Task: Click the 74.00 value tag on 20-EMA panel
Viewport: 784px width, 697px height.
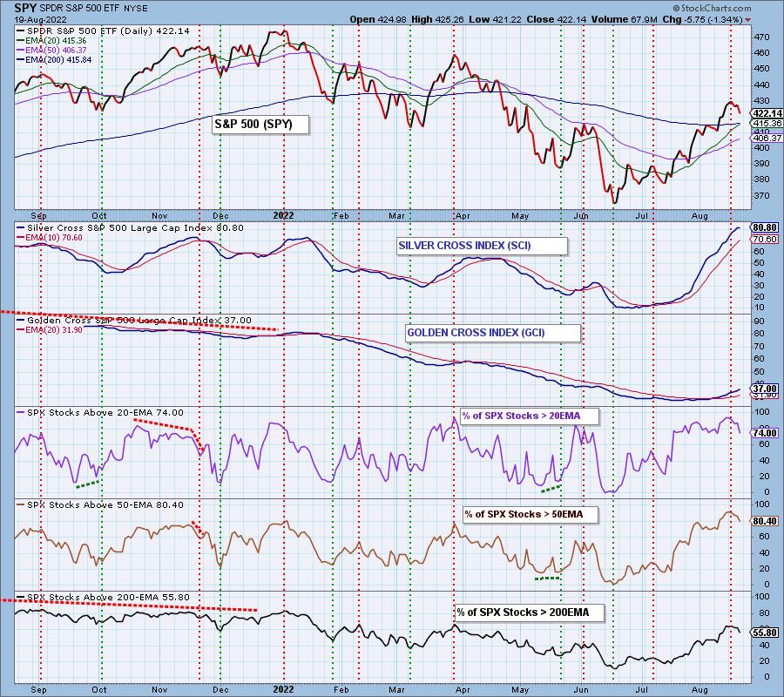Action: (x=765, y=433)
